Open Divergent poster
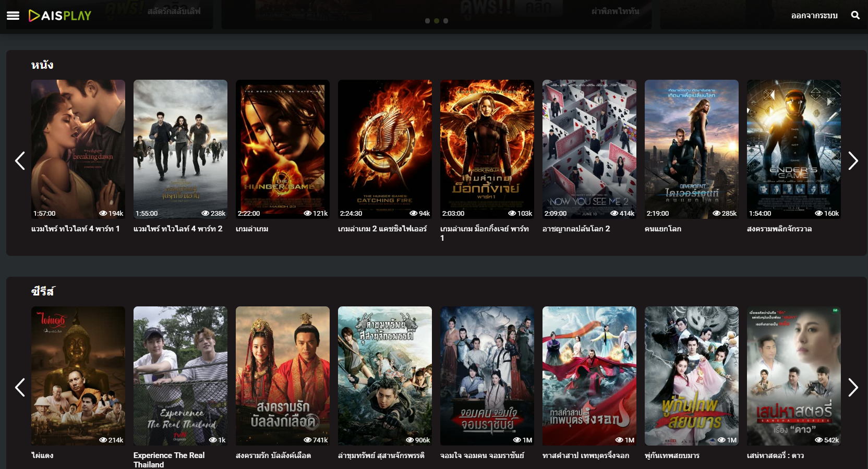Viewport: 868px width, 469px height. point(692,149)
